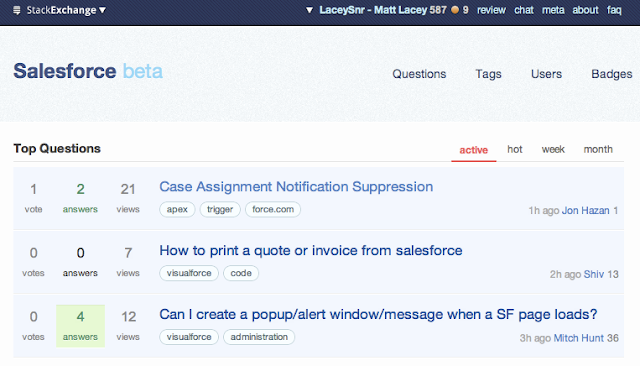Click the code tag
The height and width of the screenshot is (366, 640).
tap(241, 273)
